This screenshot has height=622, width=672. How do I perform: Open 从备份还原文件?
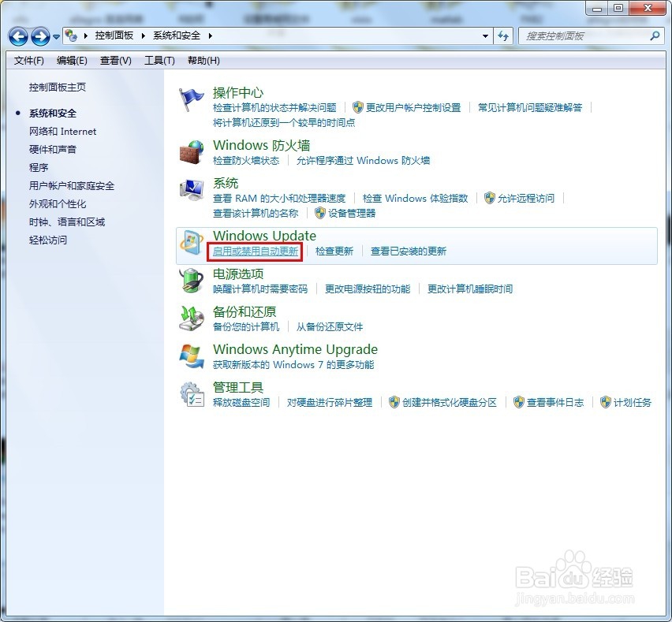pos(330,327)
